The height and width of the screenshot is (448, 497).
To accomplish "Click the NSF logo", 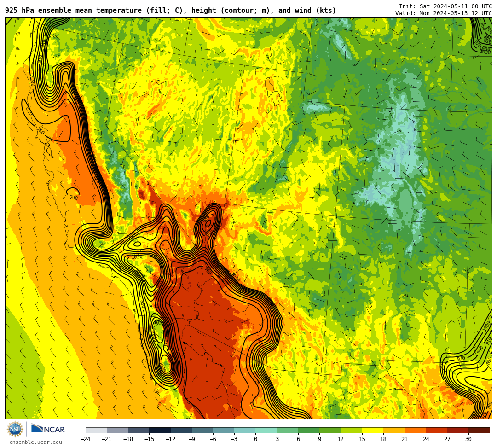I will pyautogui.click(x=15, y=429).
